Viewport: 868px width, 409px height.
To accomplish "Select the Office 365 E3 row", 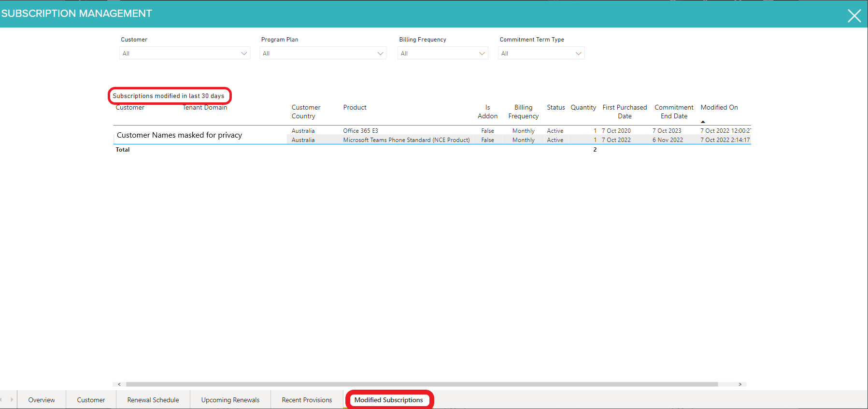I will tap(360, 131).
